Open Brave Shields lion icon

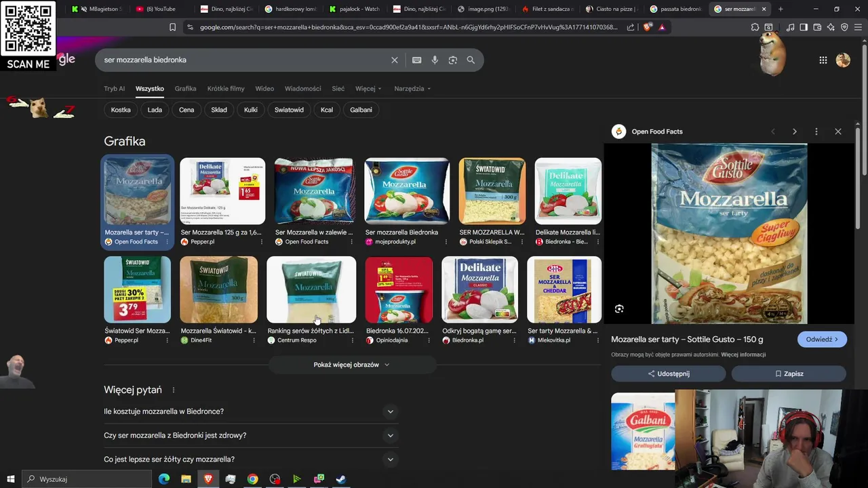click(x=647, y=27)
